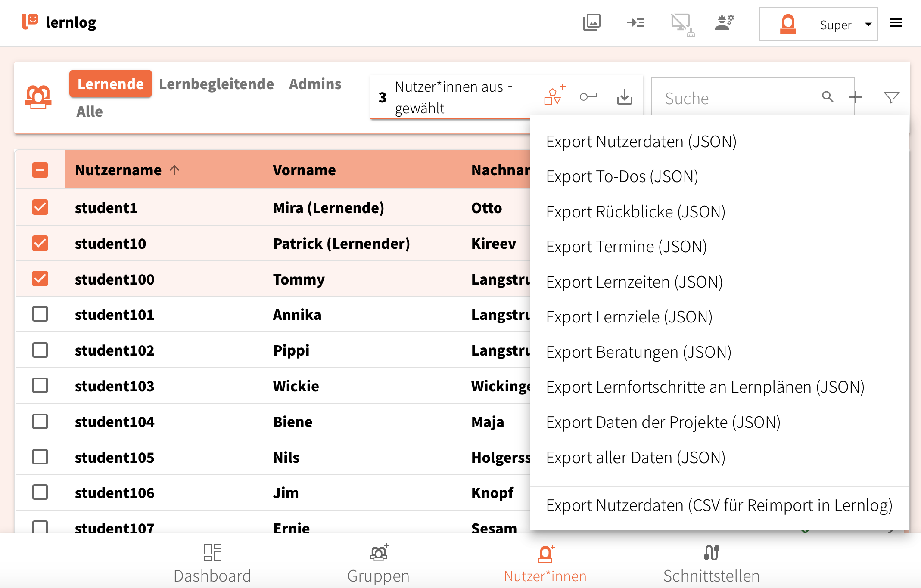This screenshot has height=588, width=921.
Task: Click the arrow-list import icon in header
Action: coord(636,22)
